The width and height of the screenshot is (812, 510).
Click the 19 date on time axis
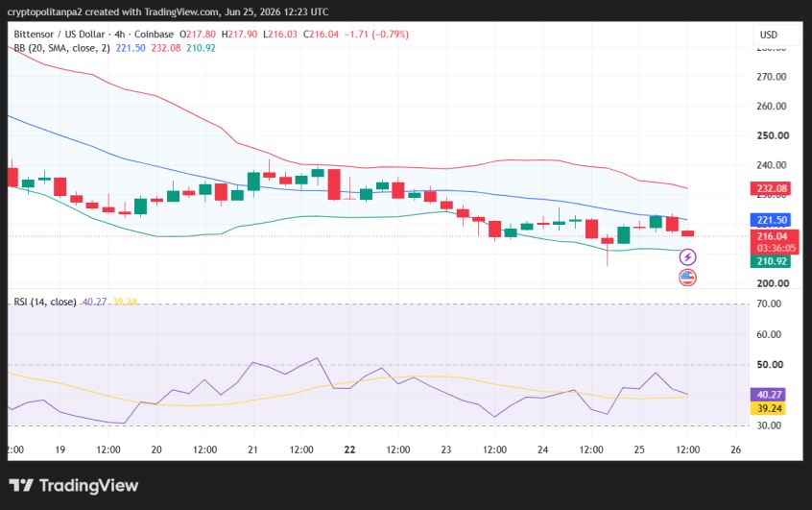[x=60, y=449]
